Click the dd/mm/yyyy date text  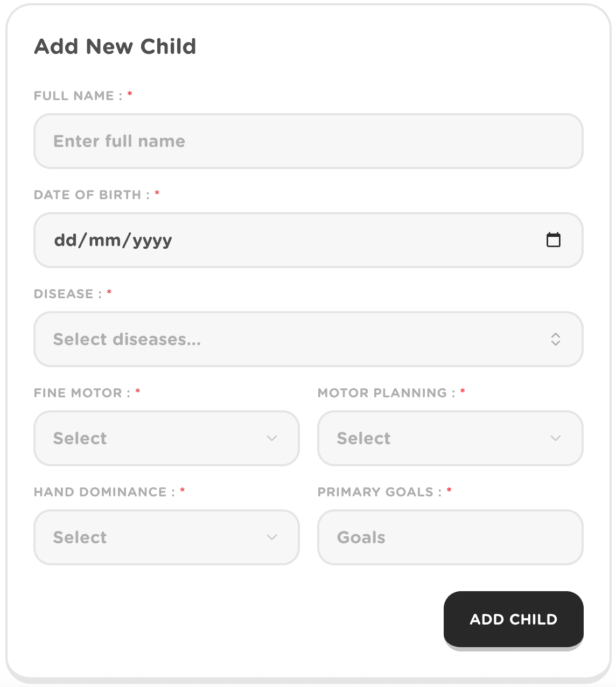coord(113,240)
